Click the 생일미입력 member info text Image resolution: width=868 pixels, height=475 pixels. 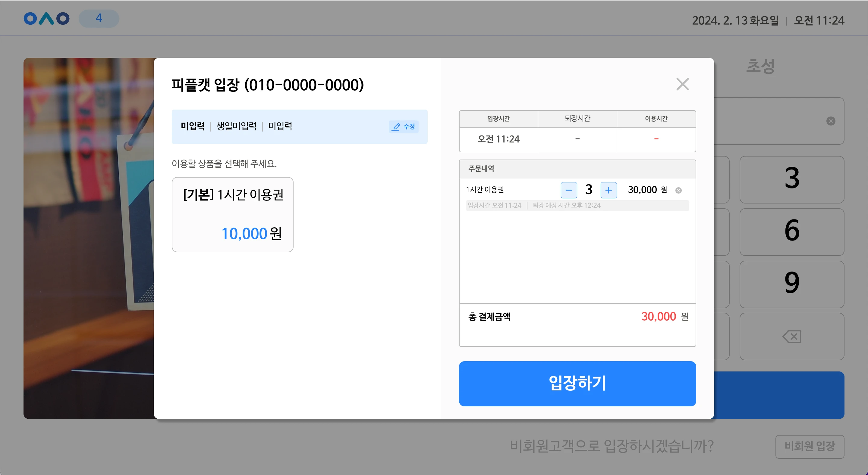tap(236, 126)
